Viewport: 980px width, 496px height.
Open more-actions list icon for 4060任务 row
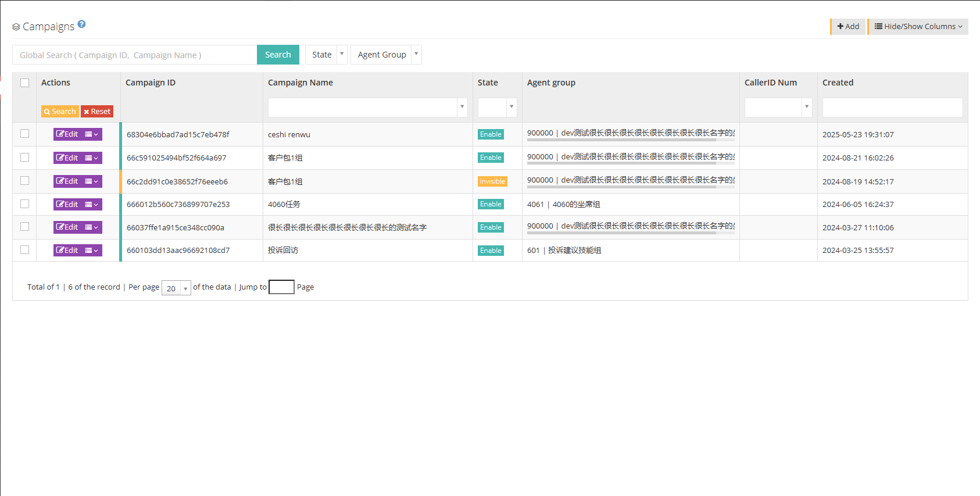(92, 204)
